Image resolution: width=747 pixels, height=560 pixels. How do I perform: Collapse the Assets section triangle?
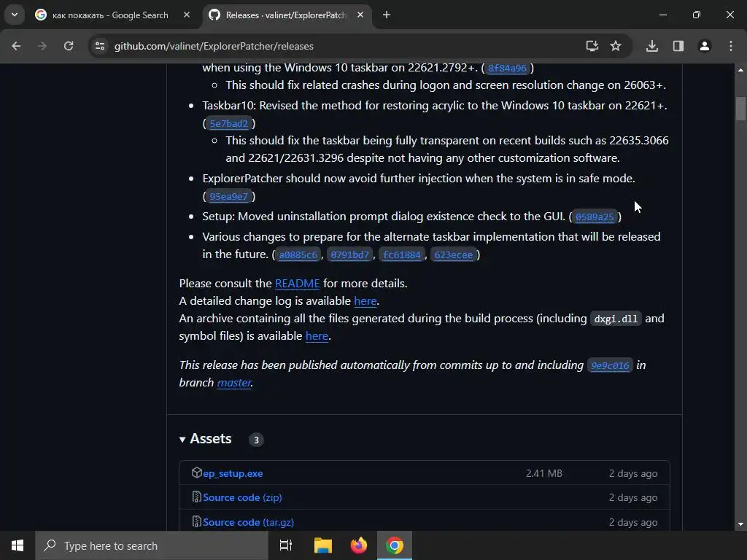click(182, 440)
